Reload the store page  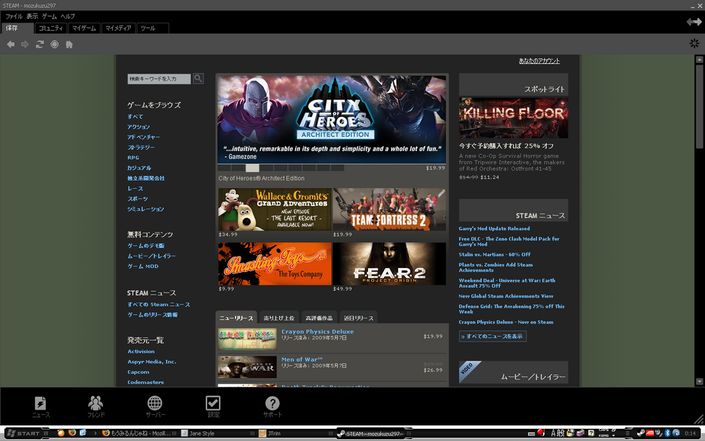[x=40, y=44]
